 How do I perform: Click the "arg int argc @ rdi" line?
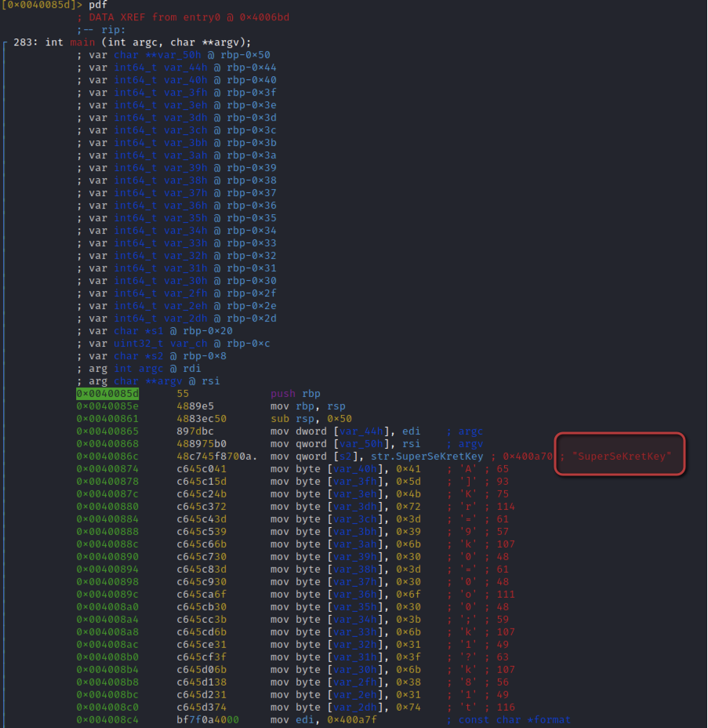point(145,368)
